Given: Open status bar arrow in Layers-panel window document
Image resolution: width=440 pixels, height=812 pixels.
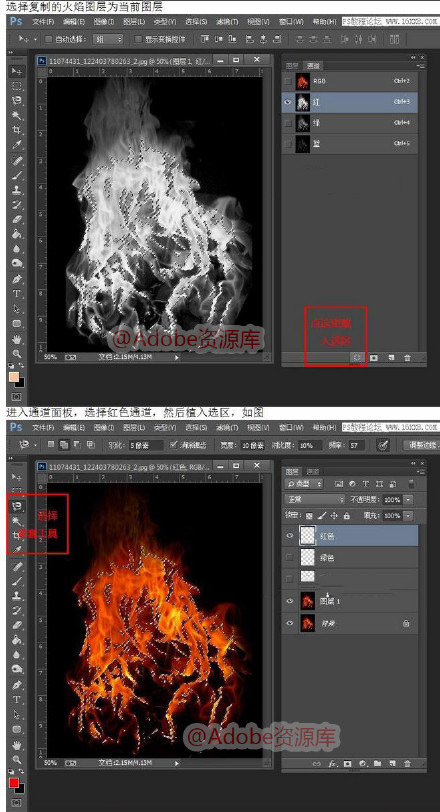Looking at the screenshot, I should [177, 763].
